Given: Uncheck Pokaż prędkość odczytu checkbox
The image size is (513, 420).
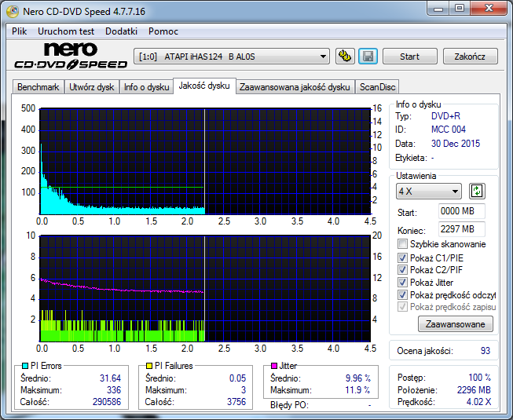Looking at the screenshot, I should click(402, 295).
